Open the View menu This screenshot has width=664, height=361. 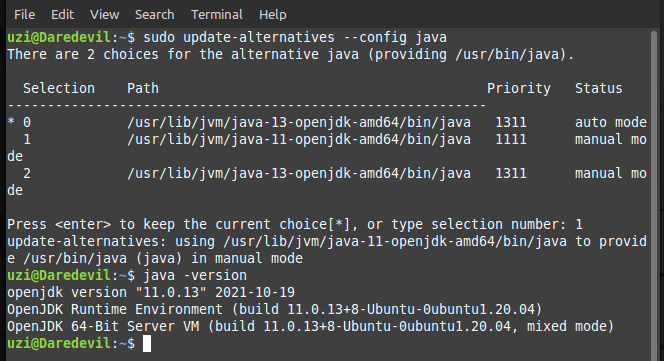coord(104,14)
